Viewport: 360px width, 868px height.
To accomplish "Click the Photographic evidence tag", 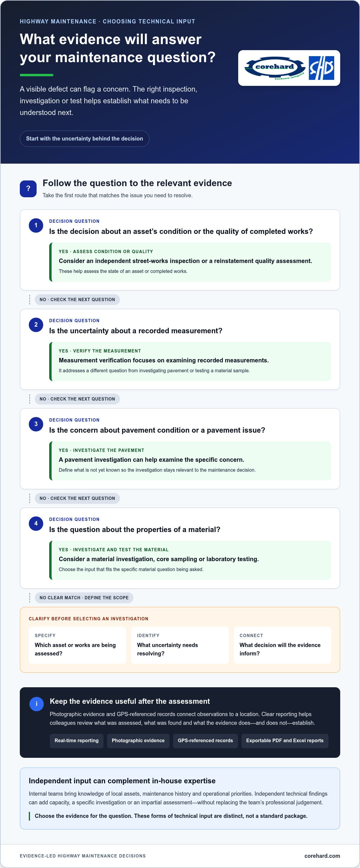I will coord(138,740).
